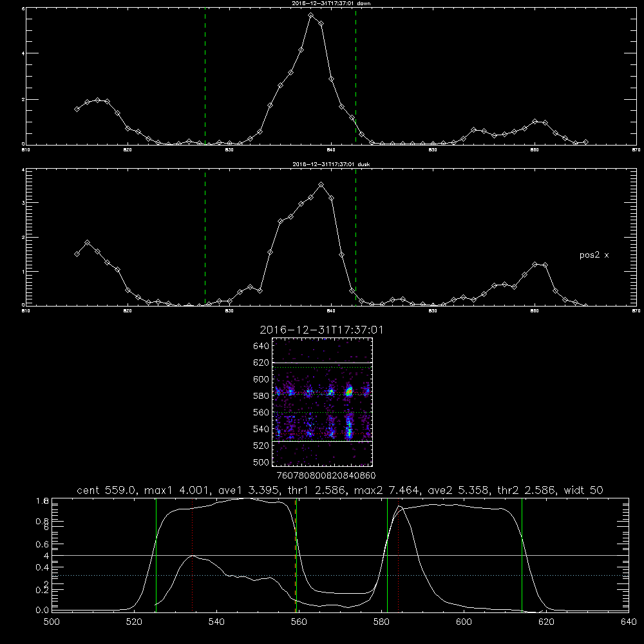
Task: Click the '3' y-axis label of dusk plot
Action: click(x=23, y=203)
